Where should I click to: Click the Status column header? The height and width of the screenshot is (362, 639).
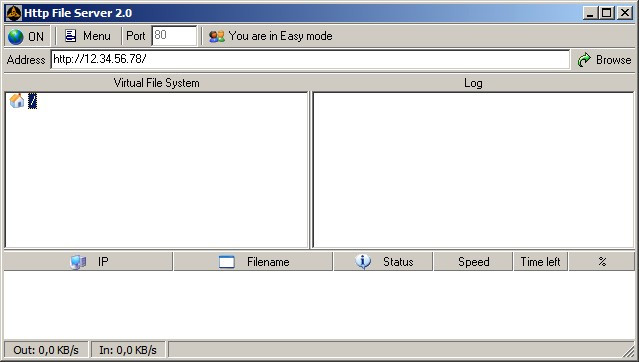(383, 262)
